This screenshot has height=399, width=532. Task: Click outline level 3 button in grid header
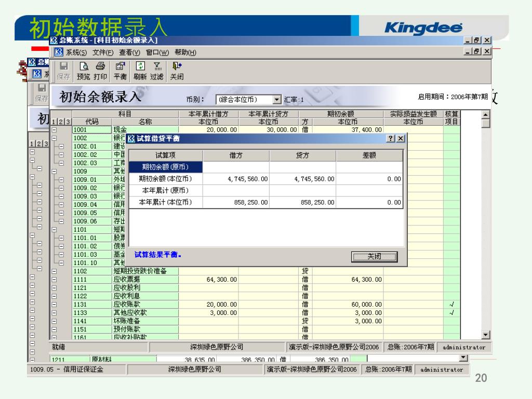pyautogui.click(x=68, y=122)
